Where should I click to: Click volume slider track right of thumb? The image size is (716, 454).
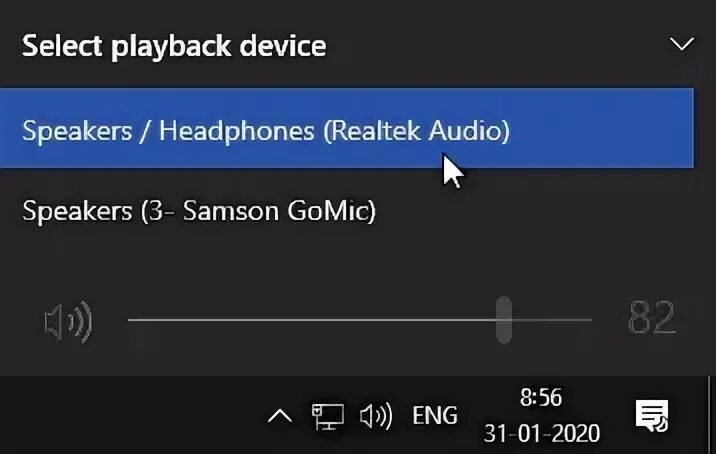click(x=552, y=320)
